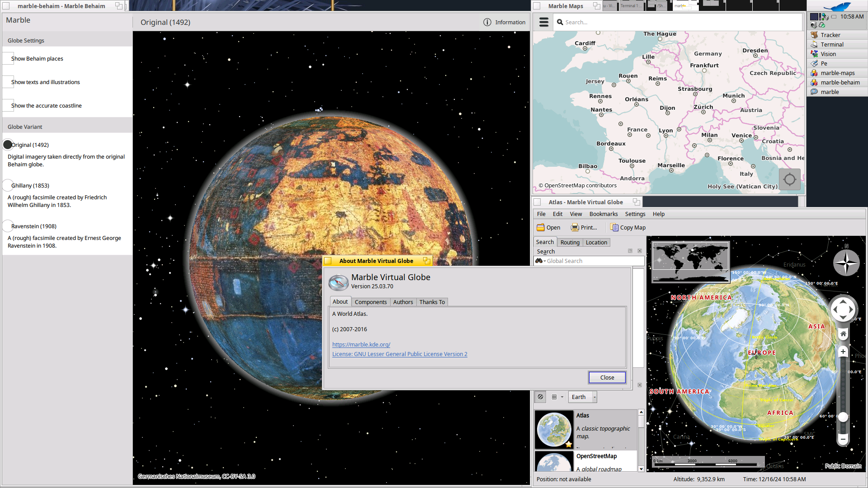Enable Show texts and illustrations checkbox

[8, 82]
